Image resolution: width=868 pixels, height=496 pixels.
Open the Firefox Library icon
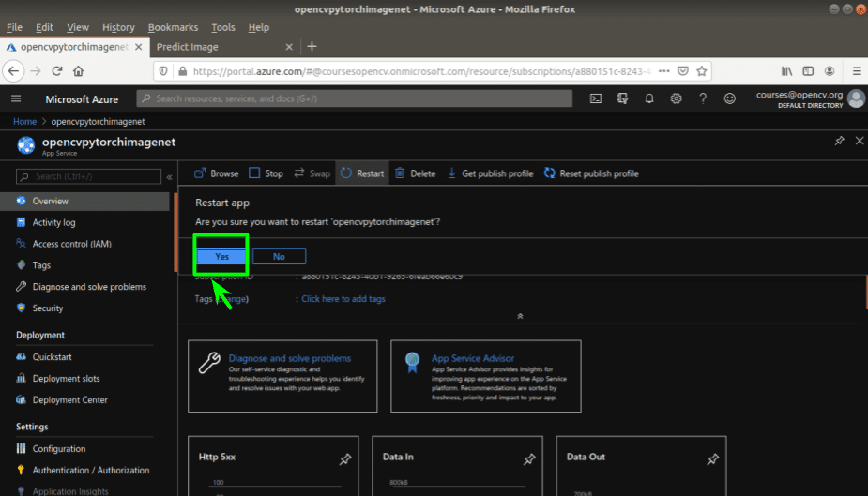coord(786,70)
